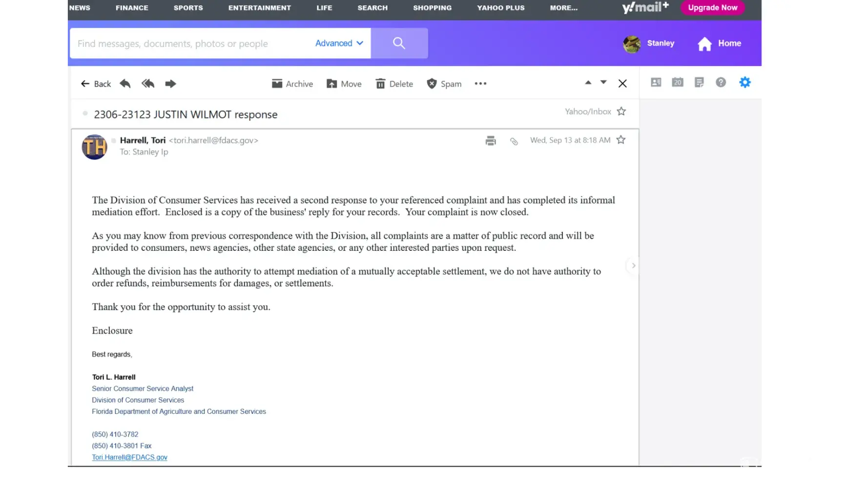This screenshot has width=868, height=488.
Task: Click the attachment paperclip icon
Action: [x=514, y=142]
